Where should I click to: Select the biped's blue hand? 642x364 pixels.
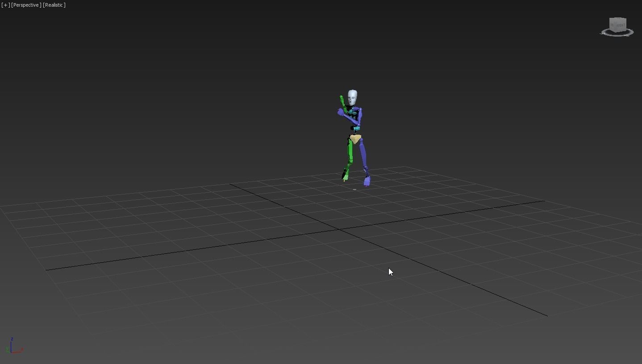coord(341,112)
